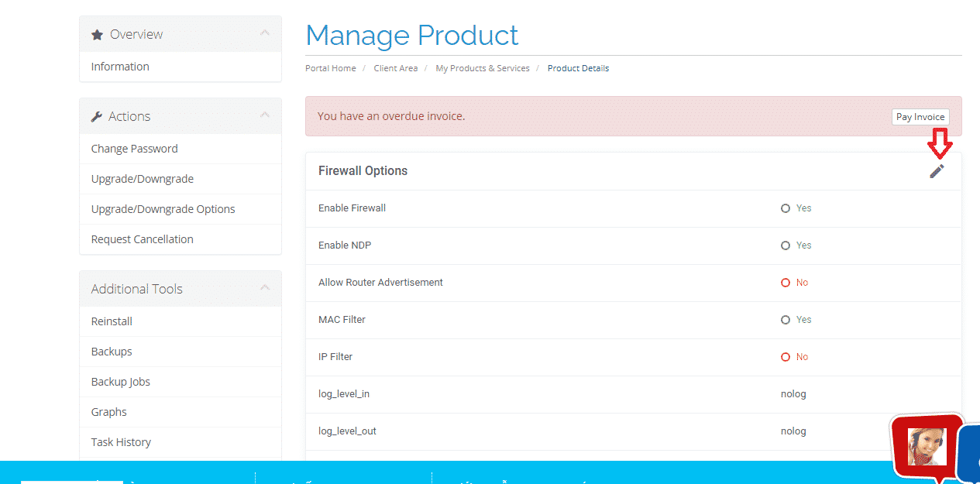Viewport: 980px width, 484px height.
Task: Click the pencil edit icon for Firewall Options
Action: [937, 171]
